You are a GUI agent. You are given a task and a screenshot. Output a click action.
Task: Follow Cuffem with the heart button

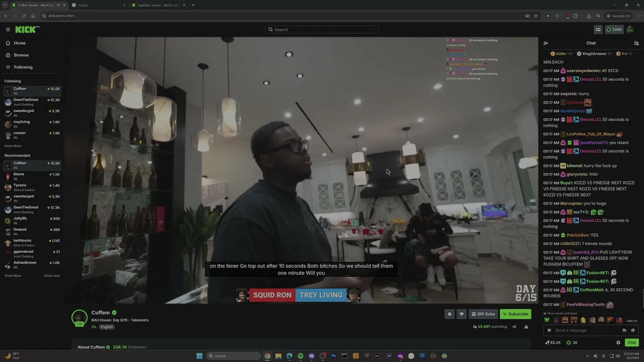461,314
